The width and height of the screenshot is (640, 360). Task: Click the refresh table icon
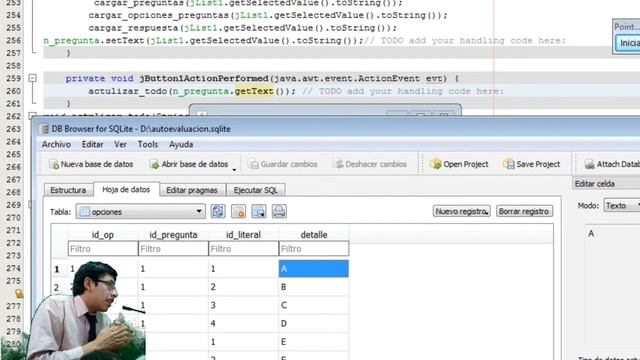[218, 211]
